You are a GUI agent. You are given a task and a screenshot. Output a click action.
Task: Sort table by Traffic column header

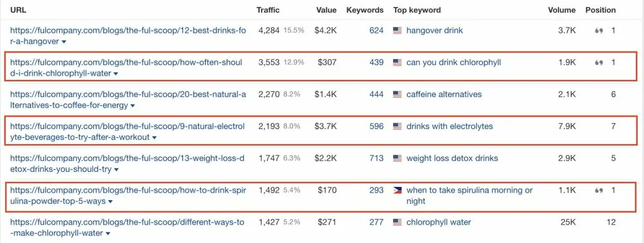point(268,10)
